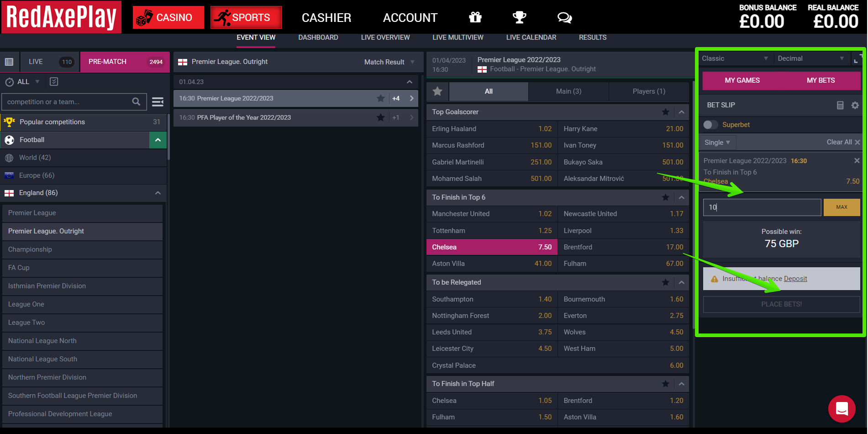The height and width of the screenshot is (434, 868).
Task: Open the gift promotions icon
Action: (475, 17)
